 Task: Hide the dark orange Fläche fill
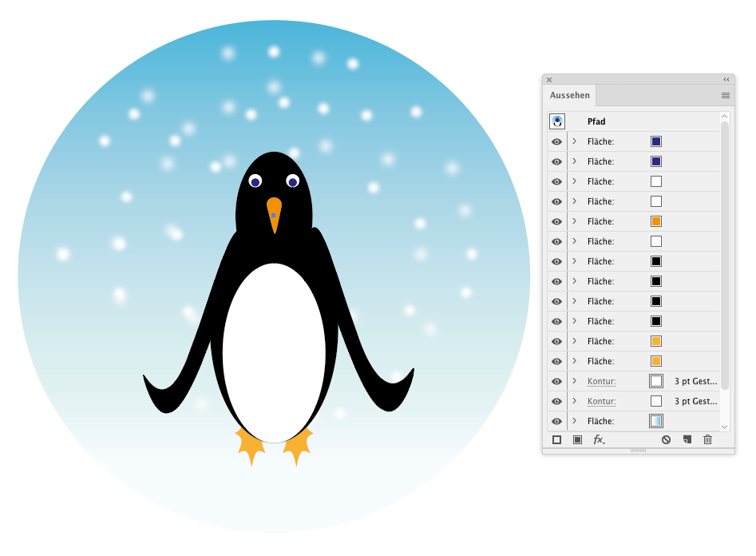[557, 221]
